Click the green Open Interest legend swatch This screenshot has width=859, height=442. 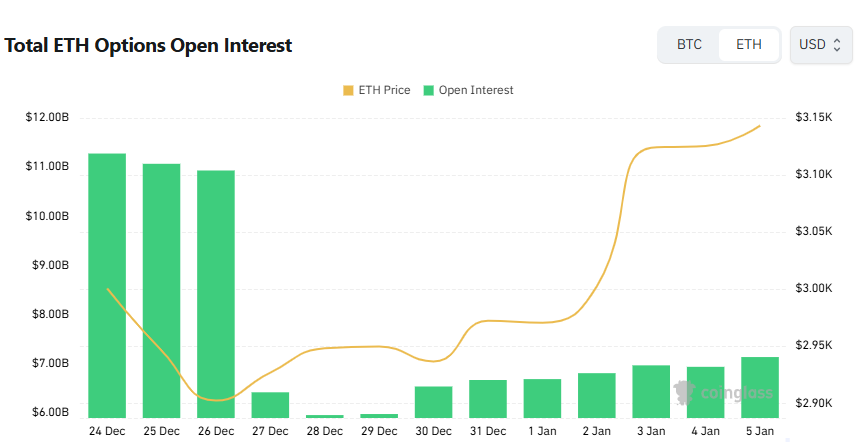[429, 90]
